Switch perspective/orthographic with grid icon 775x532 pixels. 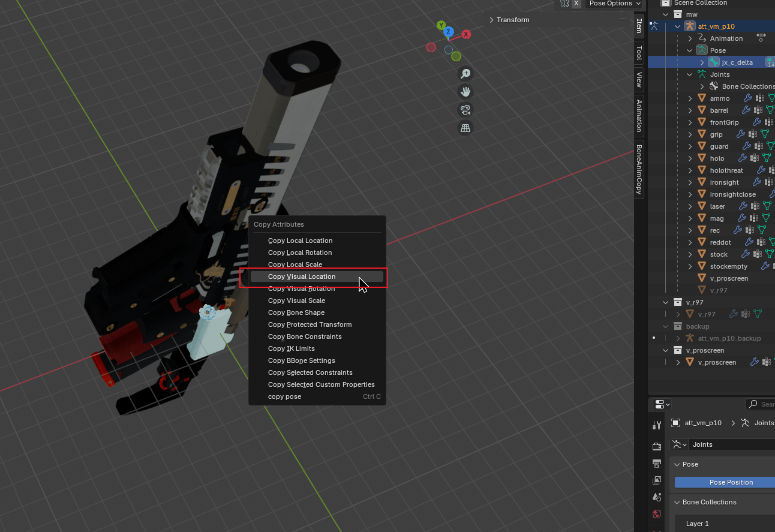[465, 128]
